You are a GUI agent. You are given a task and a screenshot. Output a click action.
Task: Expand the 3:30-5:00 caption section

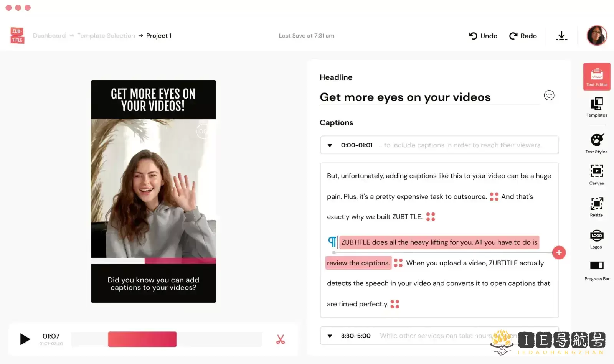click(x=330, y=336)
